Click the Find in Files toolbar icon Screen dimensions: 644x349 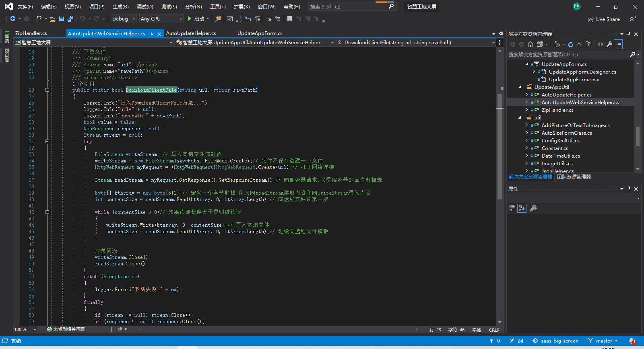tap(218, 19)
